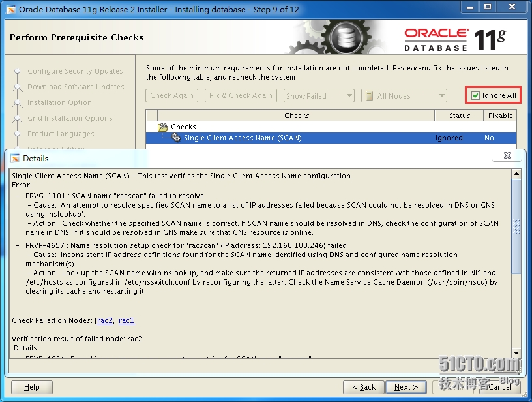Screen dimensions: 532x402
Task: Open the rac1 node link
Action: tap(126, 320)
